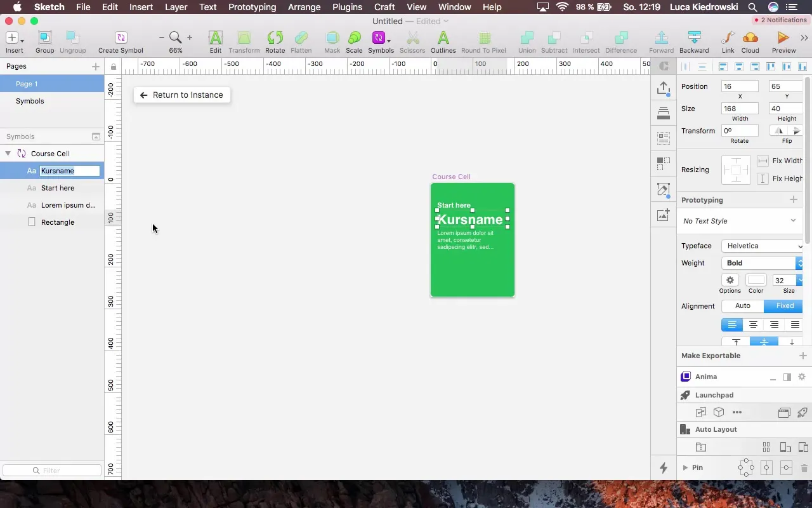Zoom in with the plus magnifier button
The width and height of the screenshot is (812, 508).
pyautogui.click(x=189, y=38)
